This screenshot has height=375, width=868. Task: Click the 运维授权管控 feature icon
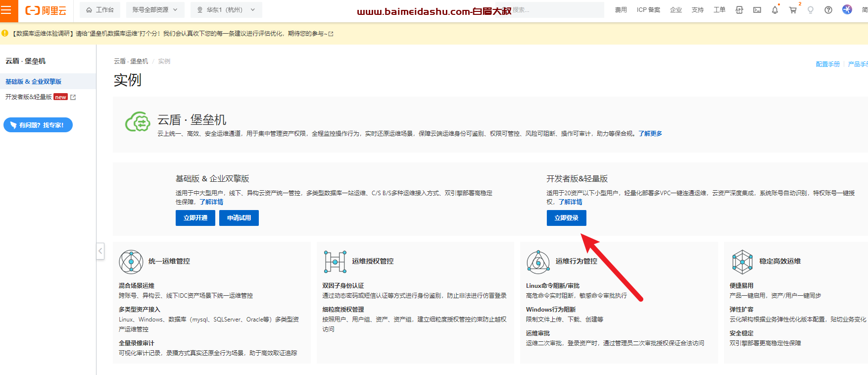[x=335, y=262]
